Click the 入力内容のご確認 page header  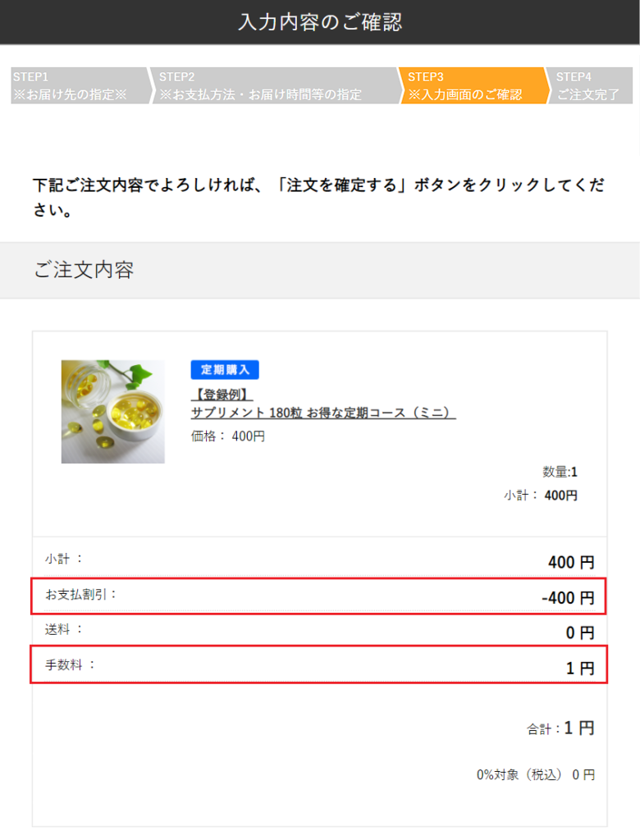(320, 22)
